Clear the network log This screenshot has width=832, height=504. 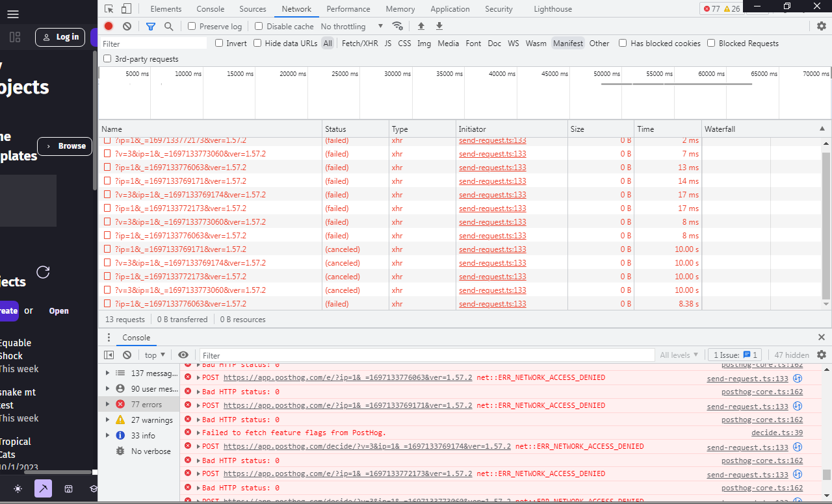tap(127, 26)
